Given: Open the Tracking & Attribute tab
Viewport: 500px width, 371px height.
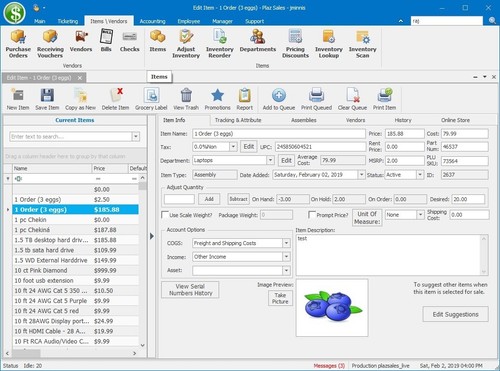Looking at the screenshot, I should (238, 120).
